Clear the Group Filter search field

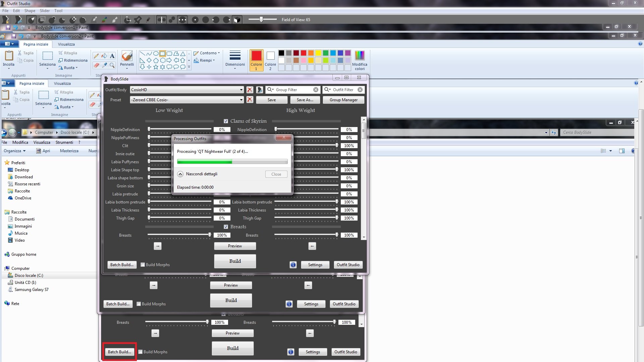point(316,90)
